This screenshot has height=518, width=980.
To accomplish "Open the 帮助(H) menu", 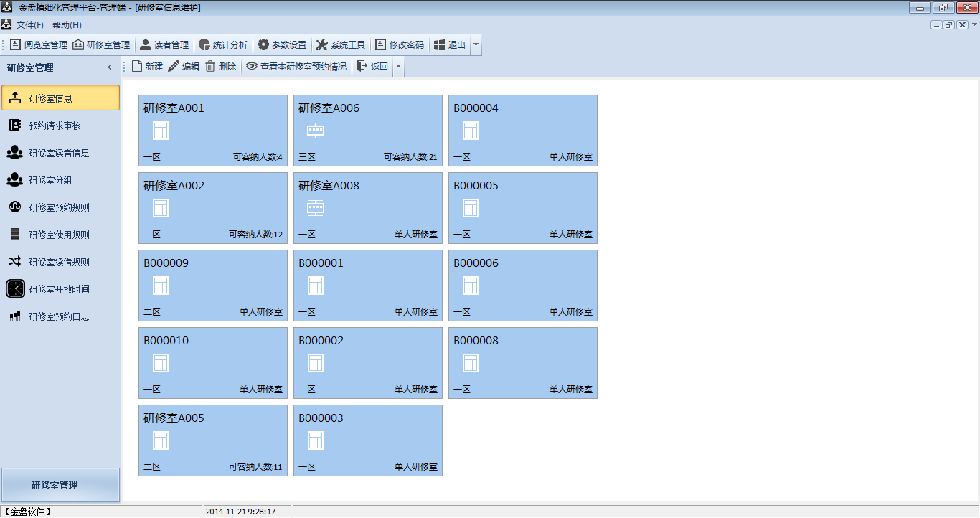I will coord(67,25).
